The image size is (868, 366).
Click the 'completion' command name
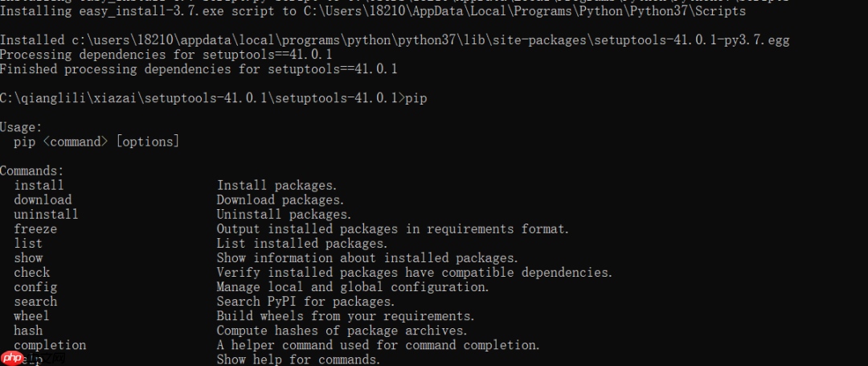click(x=50, y=345)
